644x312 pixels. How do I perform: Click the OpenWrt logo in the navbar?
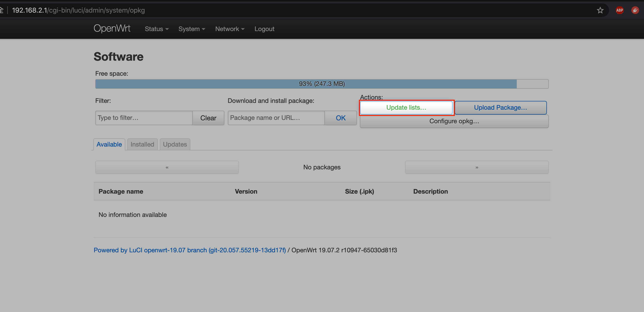tap(112, 28)
